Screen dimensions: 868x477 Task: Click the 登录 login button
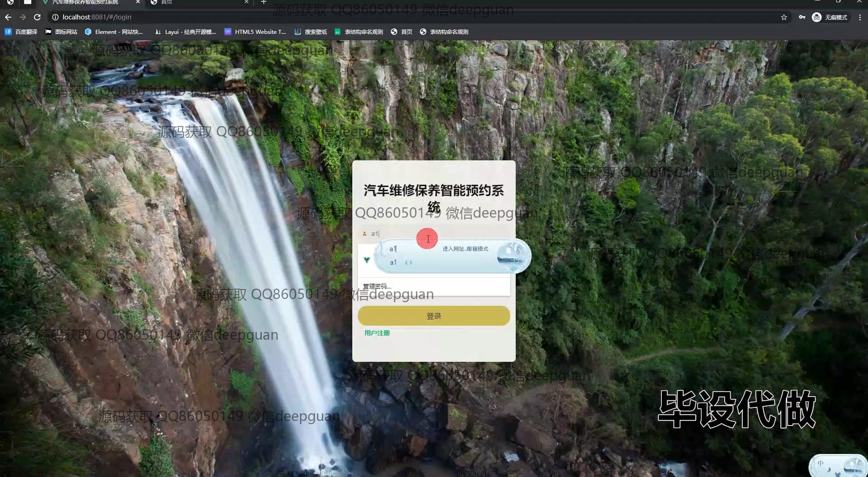434,316
